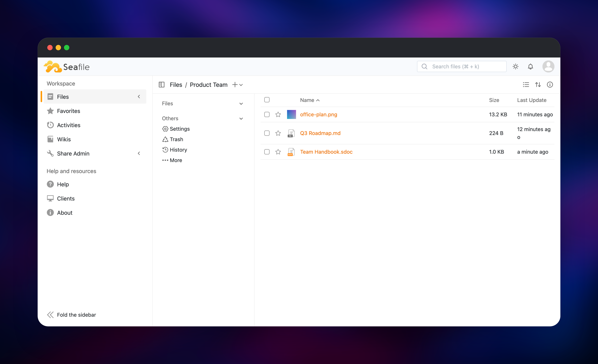598x364 pixels.
Task: Open Wikis page
Action: pos(95,139)
